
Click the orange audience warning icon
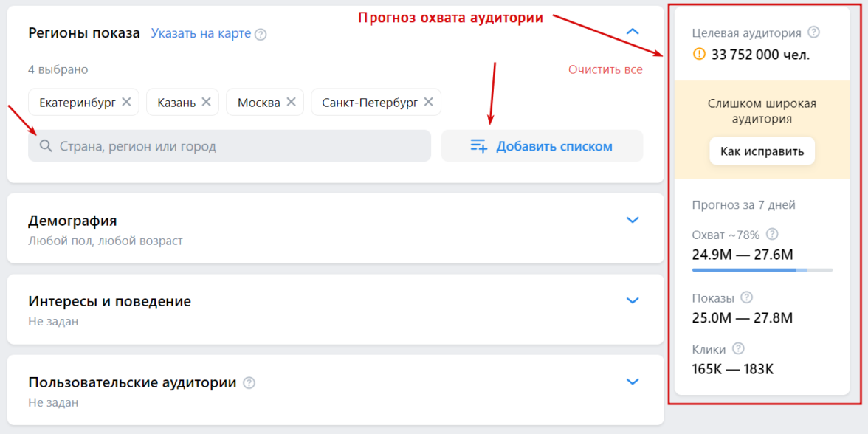coord(699,54)
